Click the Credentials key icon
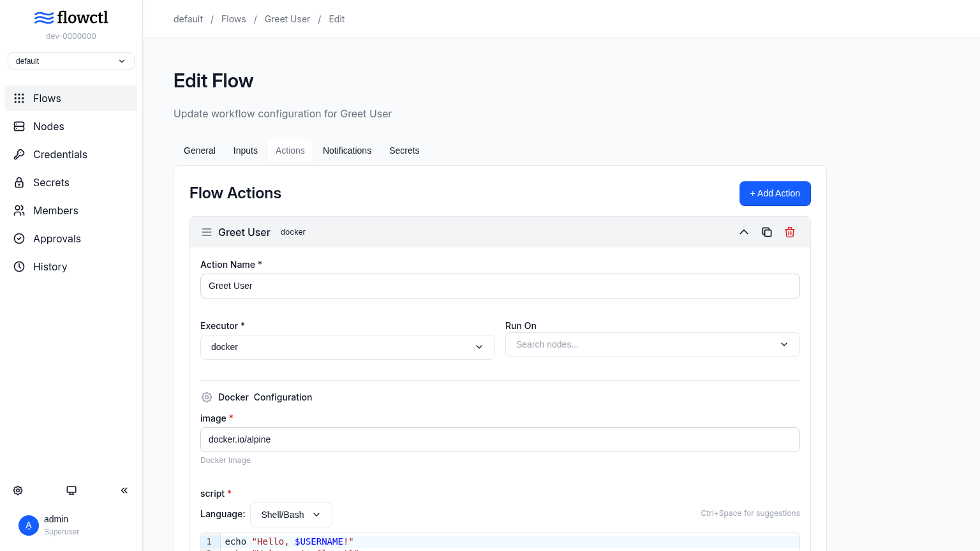This screenshot has width=980, height=551. 19,154
